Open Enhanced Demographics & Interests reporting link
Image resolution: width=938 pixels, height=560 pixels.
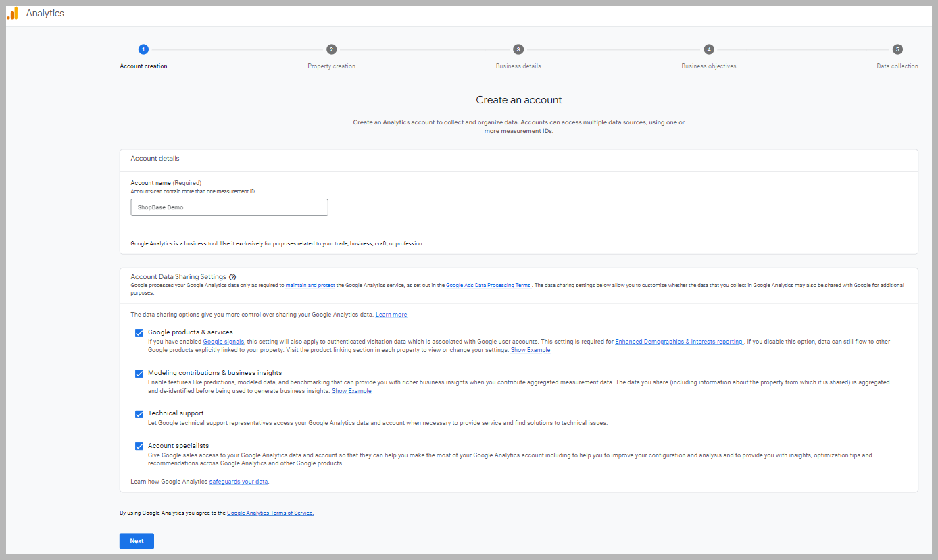(678, 342)
